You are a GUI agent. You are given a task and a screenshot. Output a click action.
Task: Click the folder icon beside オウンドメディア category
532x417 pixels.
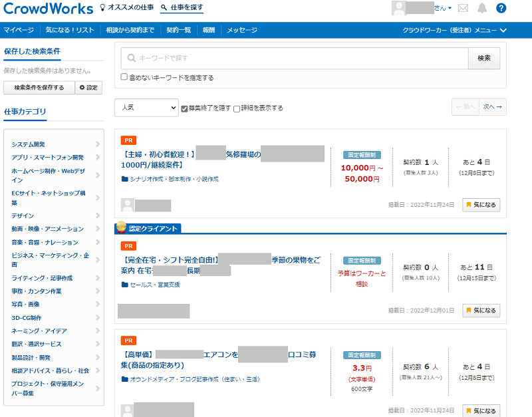(125, 379)
